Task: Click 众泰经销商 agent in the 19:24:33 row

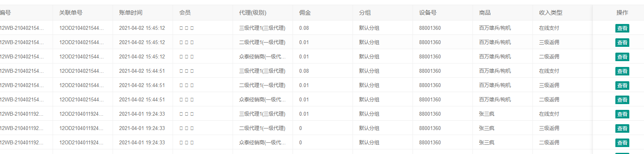Action: 262,143
